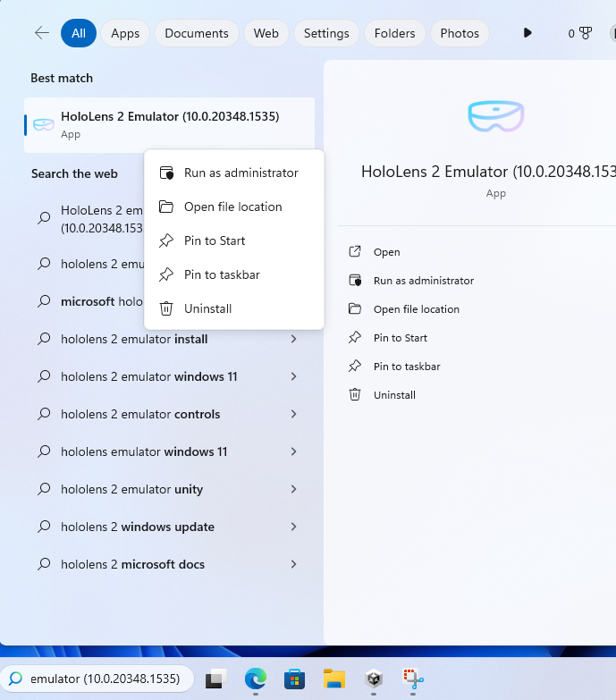Switch to the Apps filter tab
The width and height of the screenshot is (616, 700).
[x=125, y=33]
